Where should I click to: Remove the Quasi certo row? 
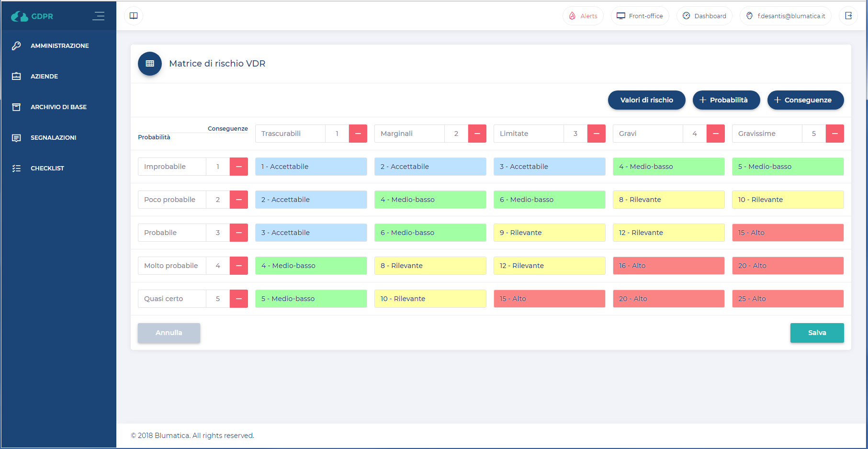click(238, 299)
